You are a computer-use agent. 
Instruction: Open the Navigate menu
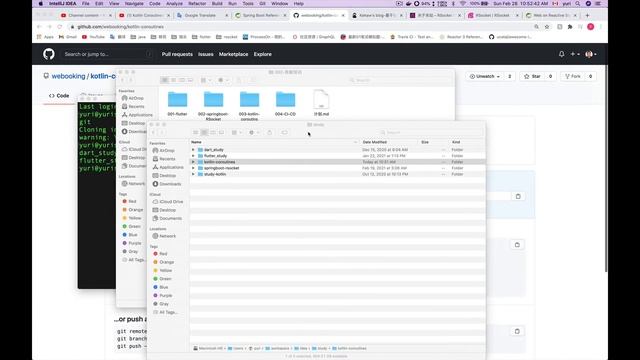[x=134, y=4]
